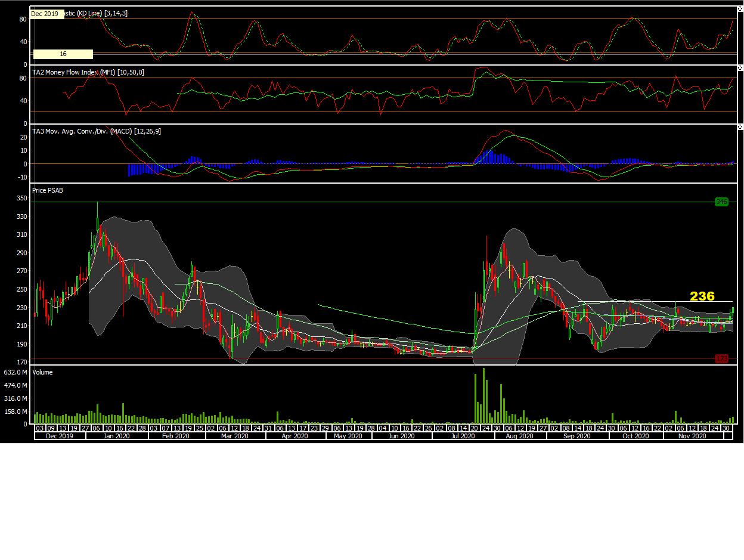Screen dimensions: 744x560
Task: Click the 350 price axis value
Action: pos(21,198)
